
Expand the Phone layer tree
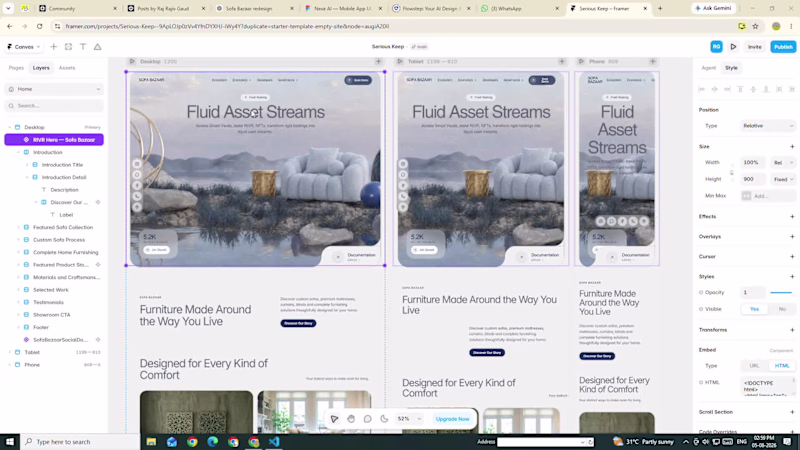tap(9, 365)
